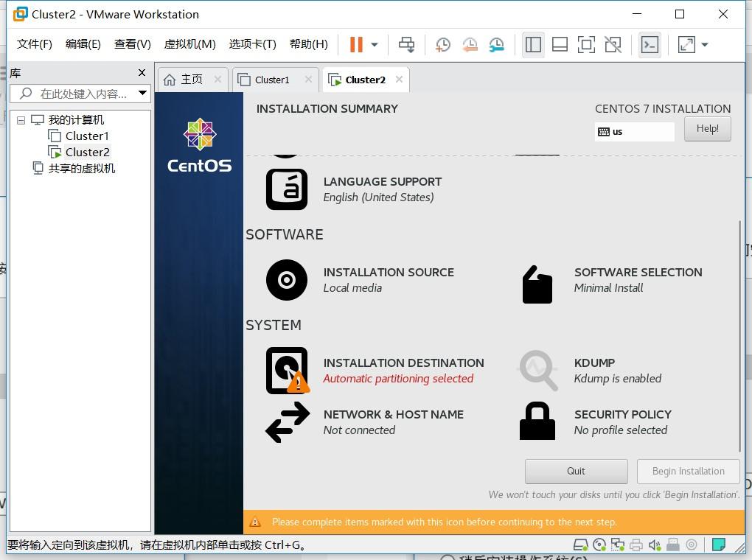Open the 文件(F) menu
Image resolution: width=752 pixels, height=560 pixels.
35,44
